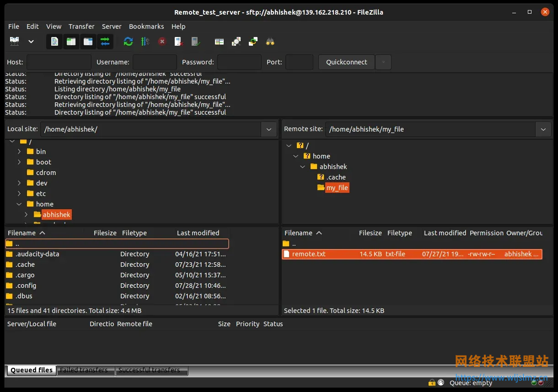Image resolution: width=558 pixels, height=392 pixels.
Task: Click the lock encryption icon in status bar
Action: click(432, 382)
